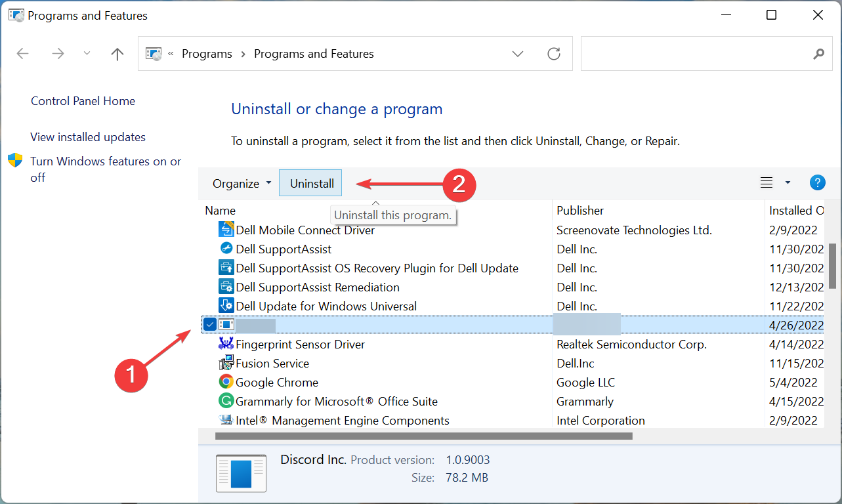Click the Windows features shield icon
Screen dimensions: 842x504
(x=15, y=161)
